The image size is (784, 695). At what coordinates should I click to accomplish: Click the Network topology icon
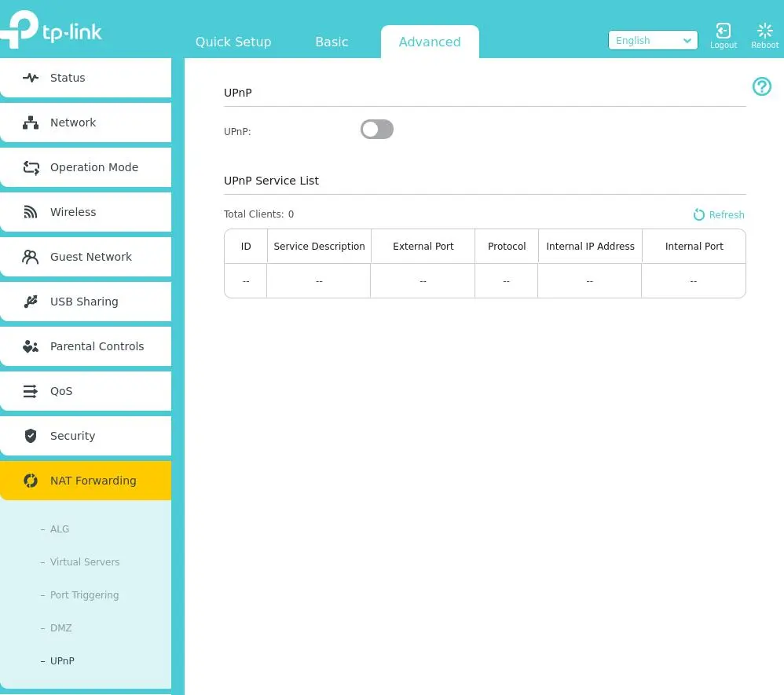31,123
